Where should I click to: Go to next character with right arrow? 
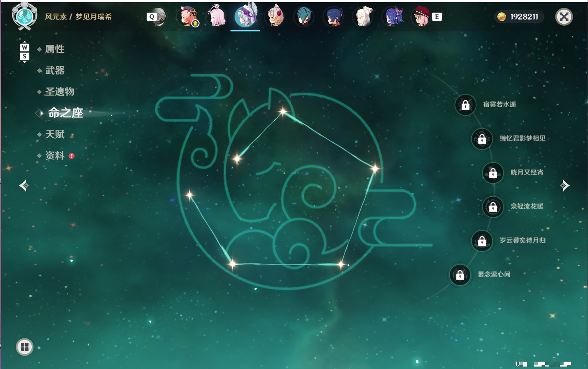pyautogui.click(x=565, y=186)
